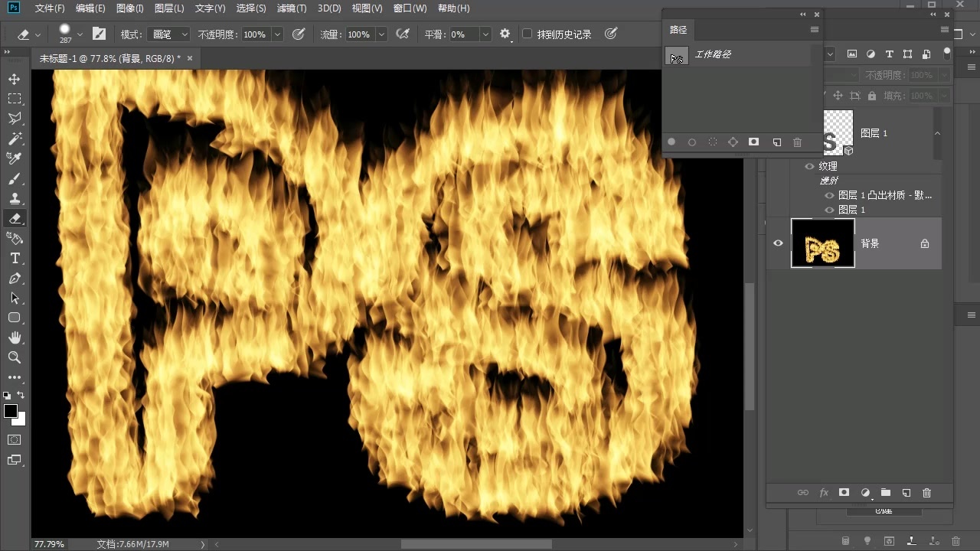
Task: Collapse 图层 1 layer effects list
Action: [937, 133]
